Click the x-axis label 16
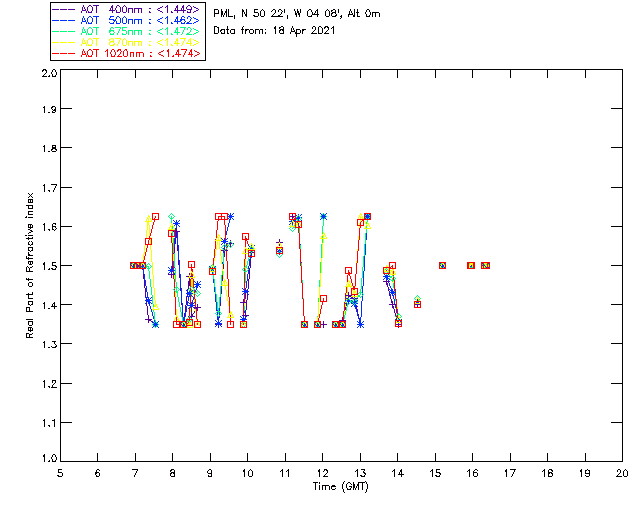 [x=473, y=473]
